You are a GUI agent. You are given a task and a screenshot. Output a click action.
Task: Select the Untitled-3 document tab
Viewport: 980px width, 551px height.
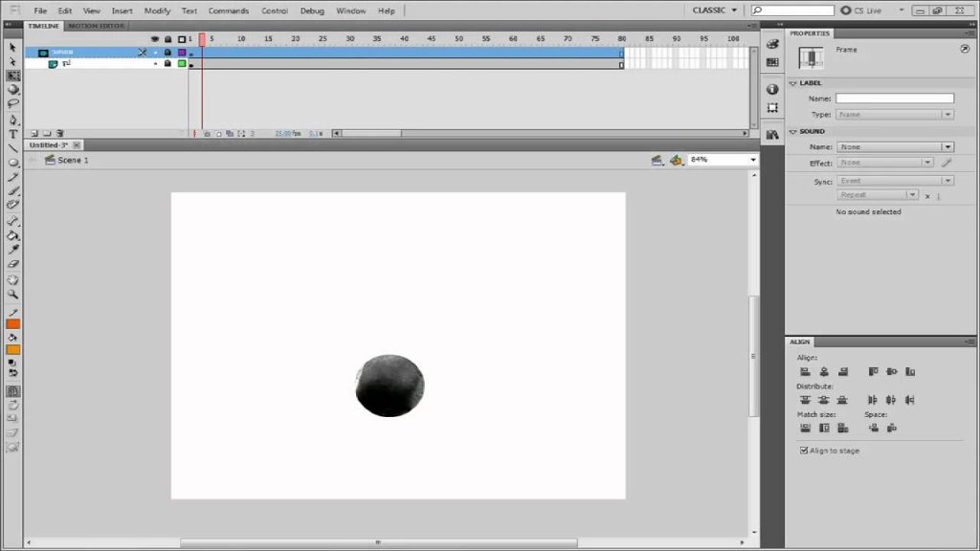tap(48, 145)
